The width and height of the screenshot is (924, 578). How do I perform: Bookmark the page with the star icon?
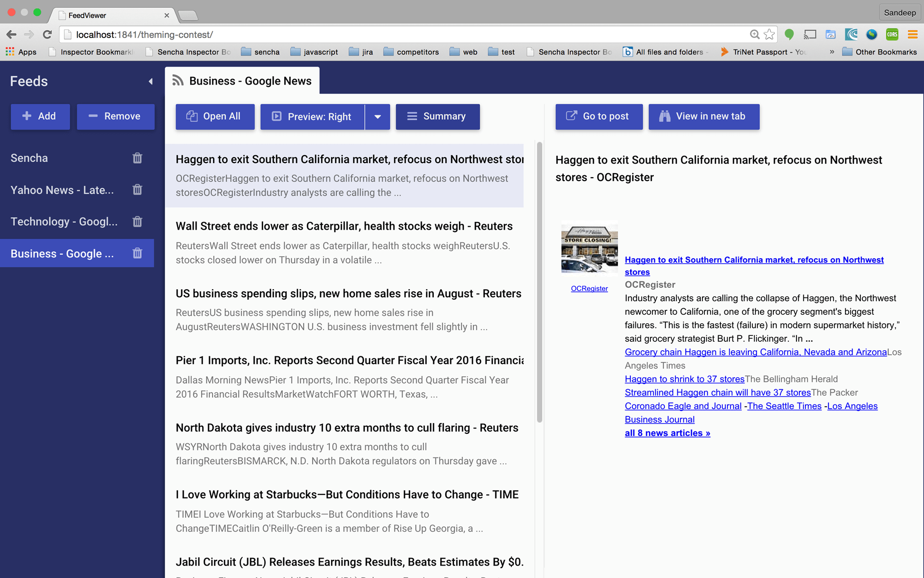coord(769,35)
